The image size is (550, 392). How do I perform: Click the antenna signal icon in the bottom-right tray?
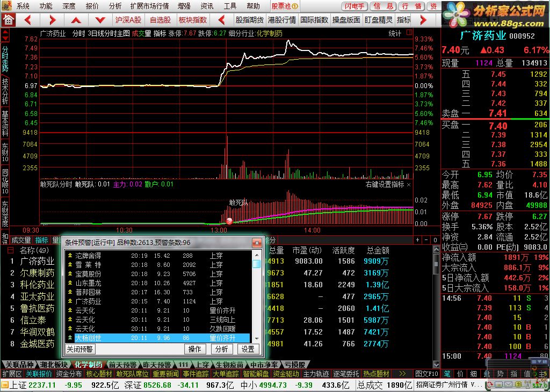click(526, 384)
